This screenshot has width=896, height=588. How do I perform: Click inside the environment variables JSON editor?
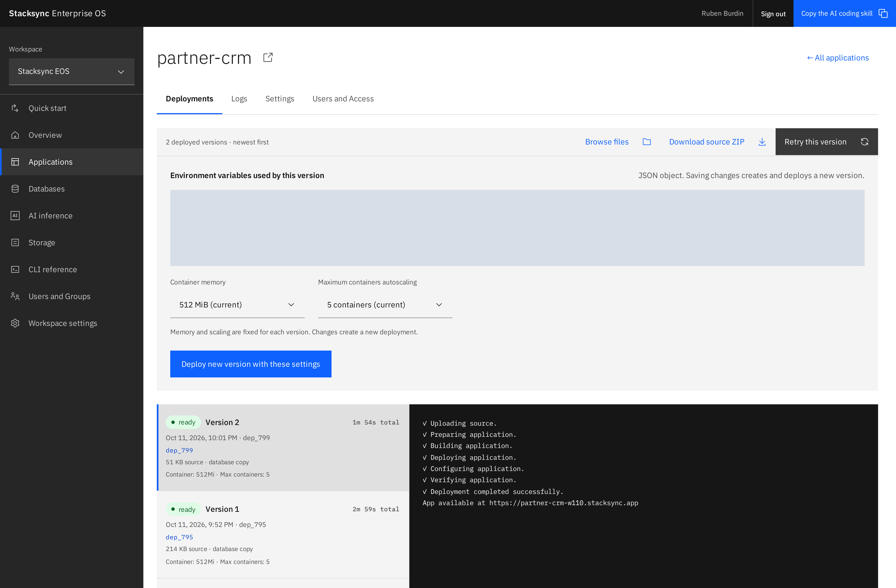click(517, 228)
